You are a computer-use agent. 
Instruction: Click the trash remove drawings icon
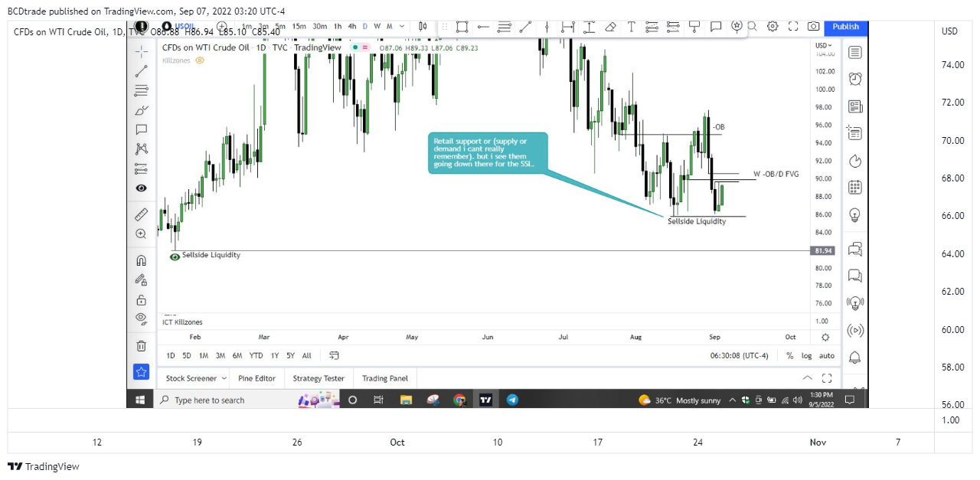point(142,346)
